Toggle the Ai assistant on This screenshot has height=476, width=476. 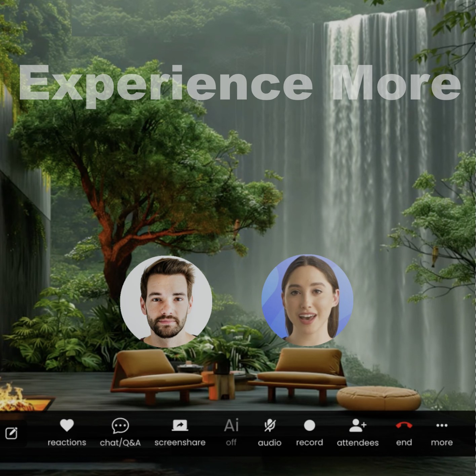(231, 426)
